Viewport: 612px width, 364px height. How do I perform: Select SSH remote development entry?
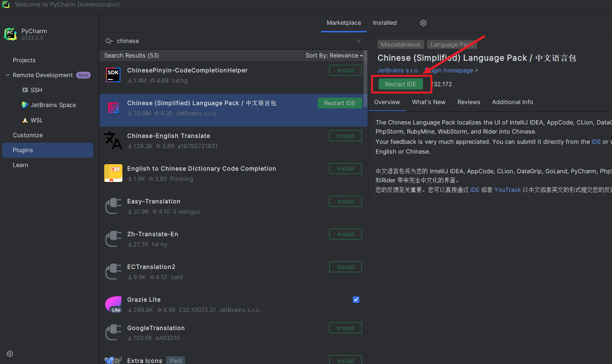[x=36, y=90]
